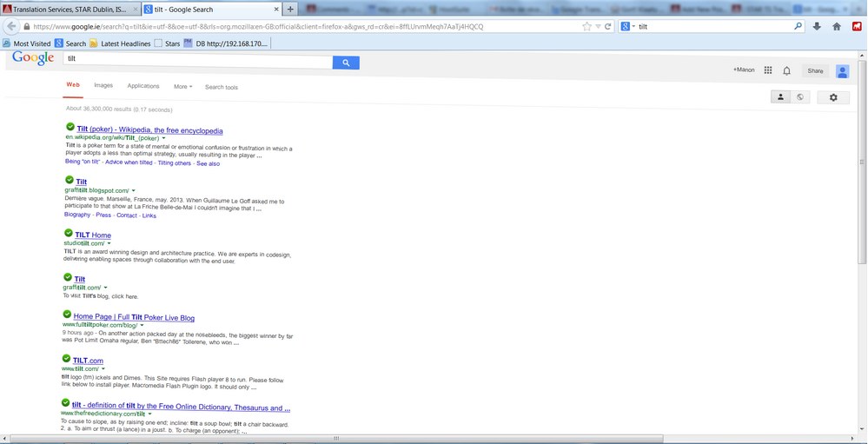
Task: Close the Translation Services STAR Dublin tab
Action: 135,10
